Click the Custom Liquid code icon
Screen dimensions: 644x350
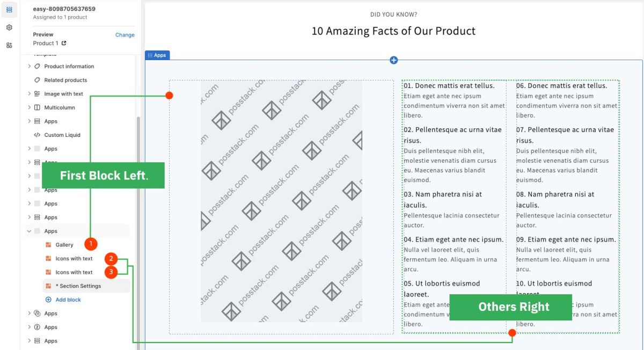pyautogui.click(x=36, y=135)
